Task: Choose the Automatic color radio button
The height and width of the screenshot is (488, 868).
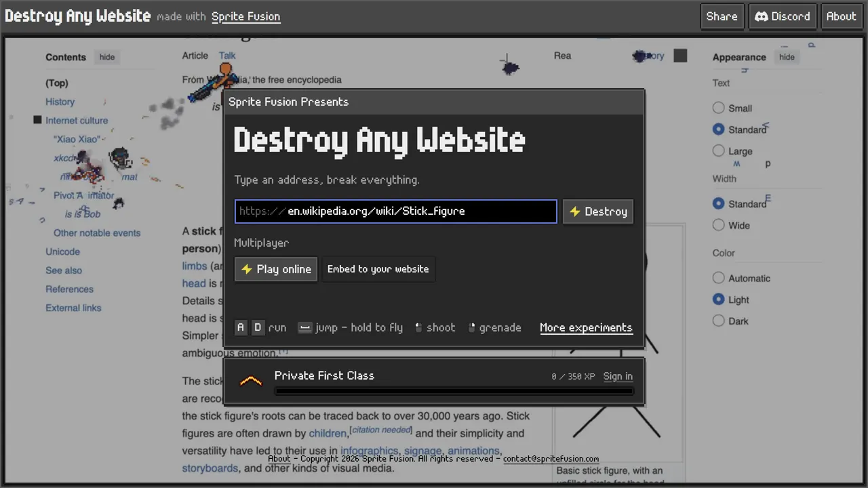Action: (719, 278)
